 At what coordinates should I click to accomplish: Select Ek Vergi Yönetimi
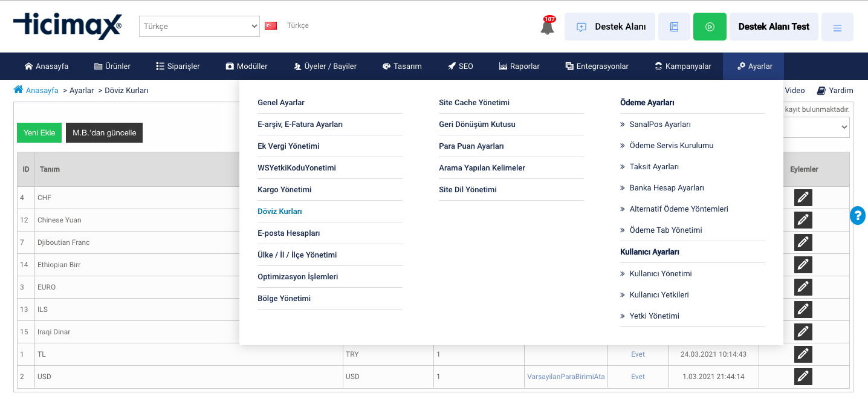pos(288,146)
